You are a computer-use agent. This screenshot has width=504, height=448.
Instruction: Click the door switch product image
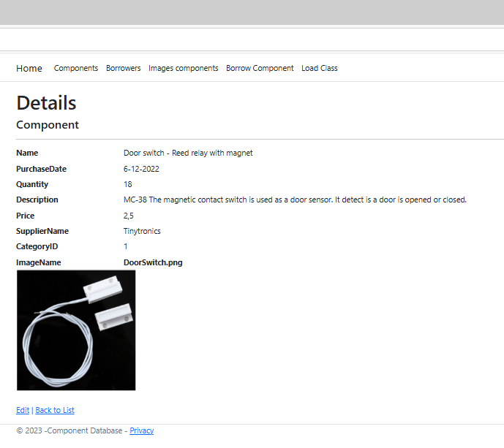(76, 330)
